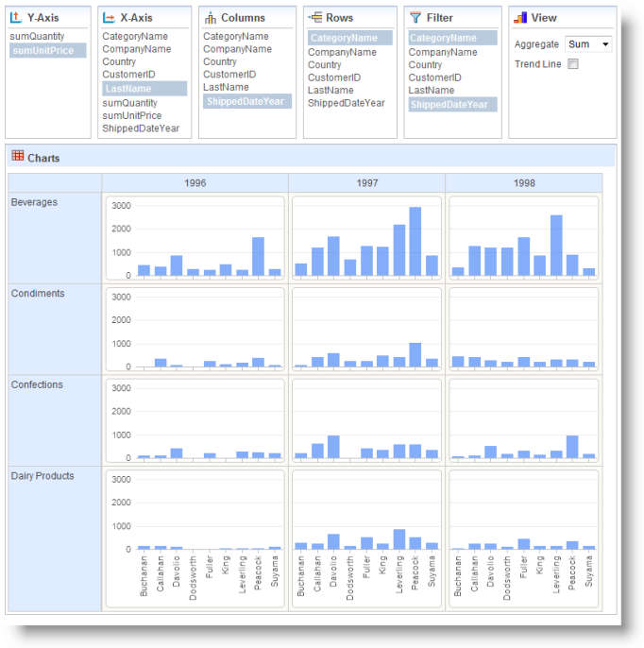Screen dimensions: 644x648
Task: Select Country in Filter list
Action: point(425,65)
